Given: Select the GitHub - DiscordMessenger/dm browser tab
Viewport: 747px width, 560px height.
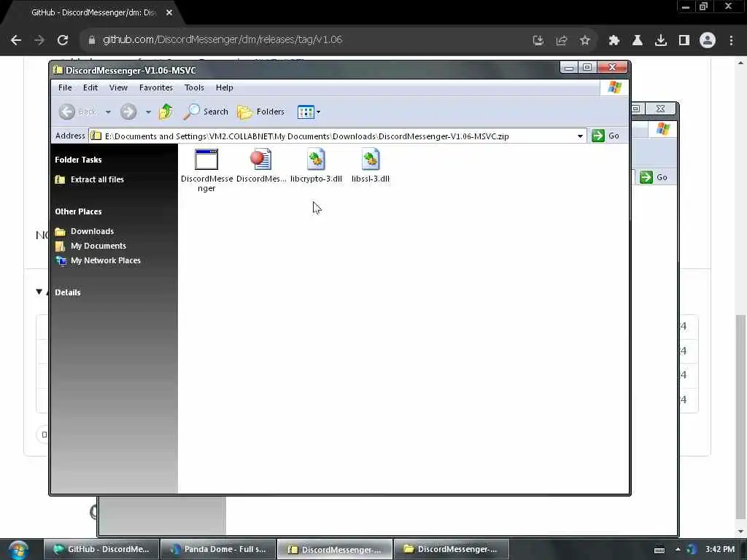Looking at the screenshot, I should coord(93,13).
